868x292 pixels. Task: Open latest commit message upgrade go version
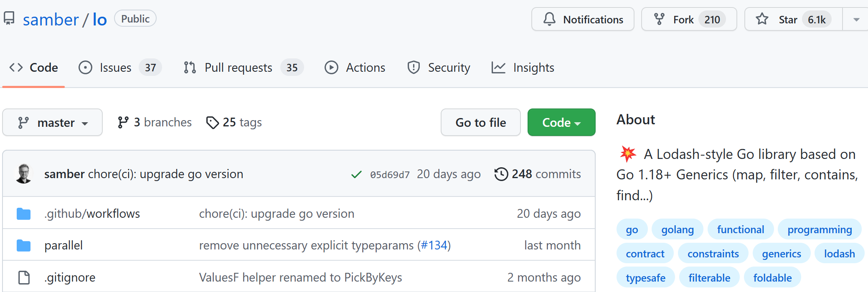coord(166,174)
